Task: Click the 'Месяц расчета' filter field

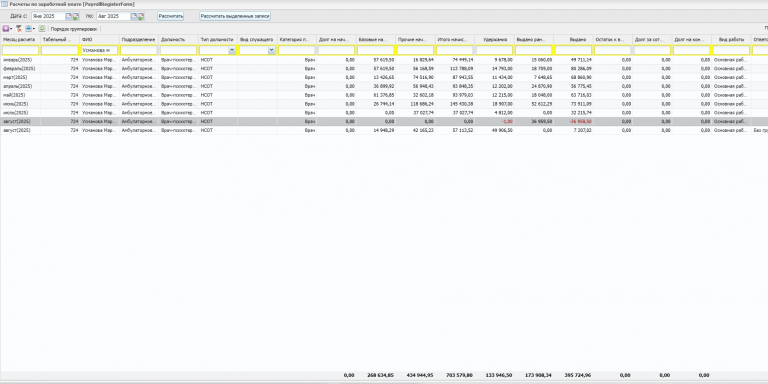Action: (x=20, y=50)
